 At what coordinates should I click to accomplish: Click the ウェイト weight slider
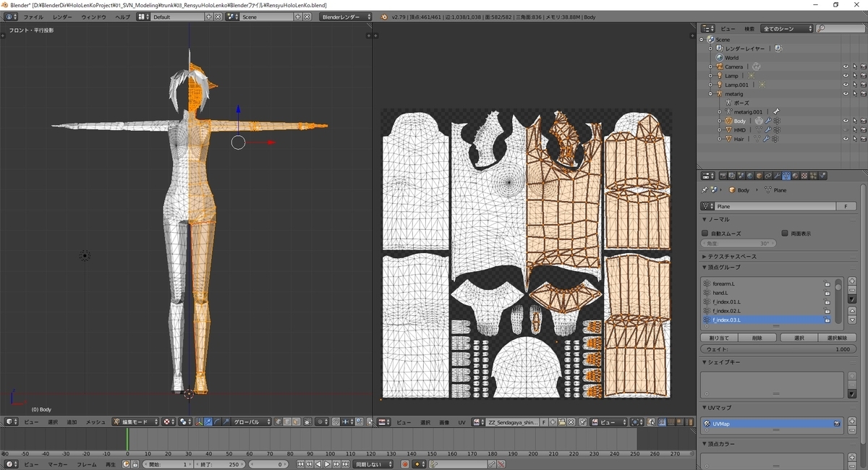coord(778,349)
